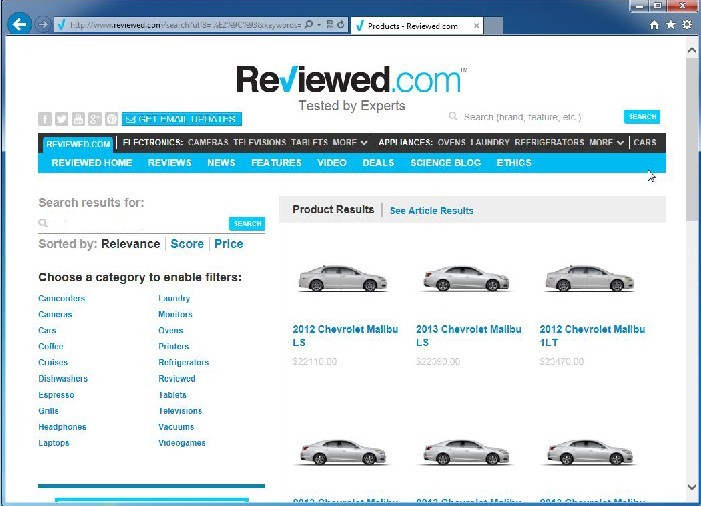
Task: Open the 2012 Chevrolet Malibu 1LT title link
Action: point(592,336)
